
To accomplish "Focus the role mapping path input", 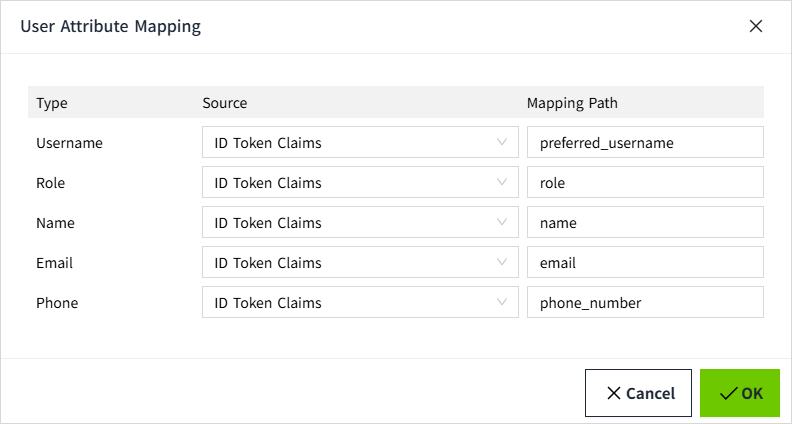I will 645,183.
